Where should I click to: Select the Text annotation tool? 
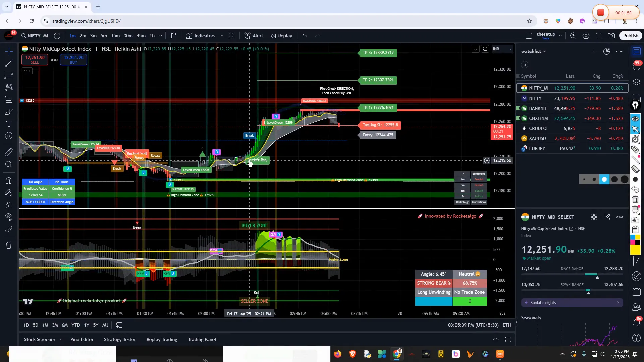point(8,124)
